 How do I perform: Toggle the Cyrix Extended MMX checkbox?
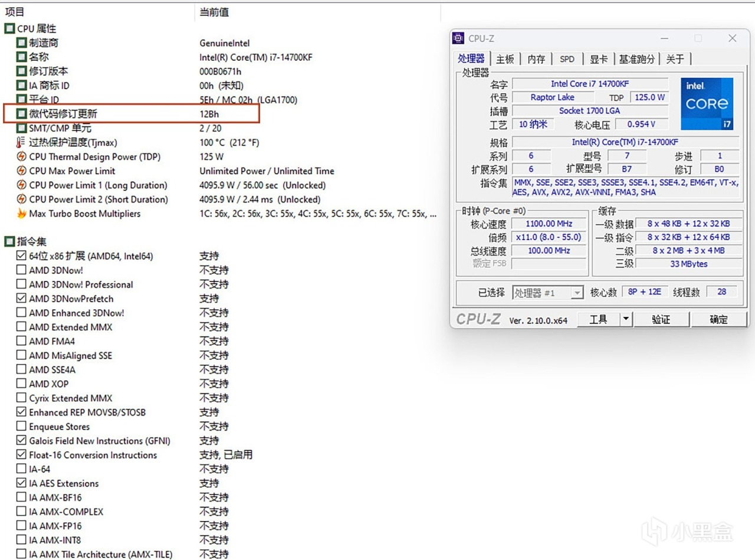point(21,398)
